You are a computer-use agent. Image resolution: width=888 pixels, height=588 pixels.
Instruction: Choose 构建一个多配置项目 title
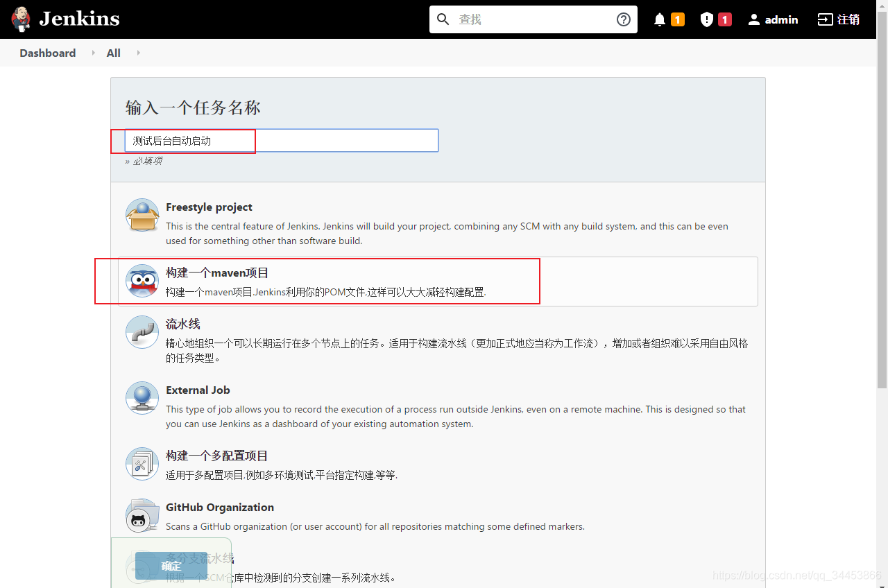pyautogui.click(x=217, y=456)
